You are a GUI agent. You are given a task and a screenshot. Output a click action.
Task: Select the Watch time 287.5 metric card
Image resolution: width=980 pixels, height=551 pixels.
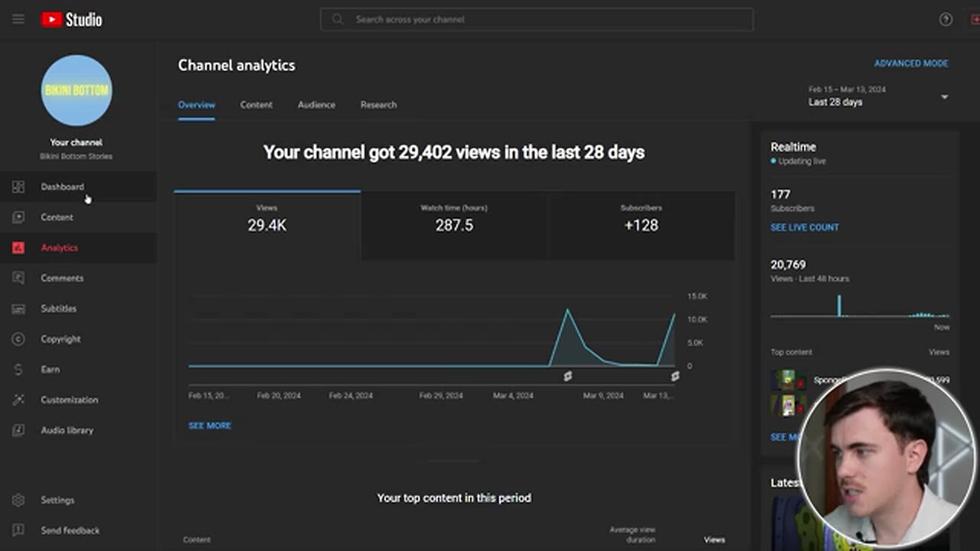pyautogui.click(x=454, y=224)
